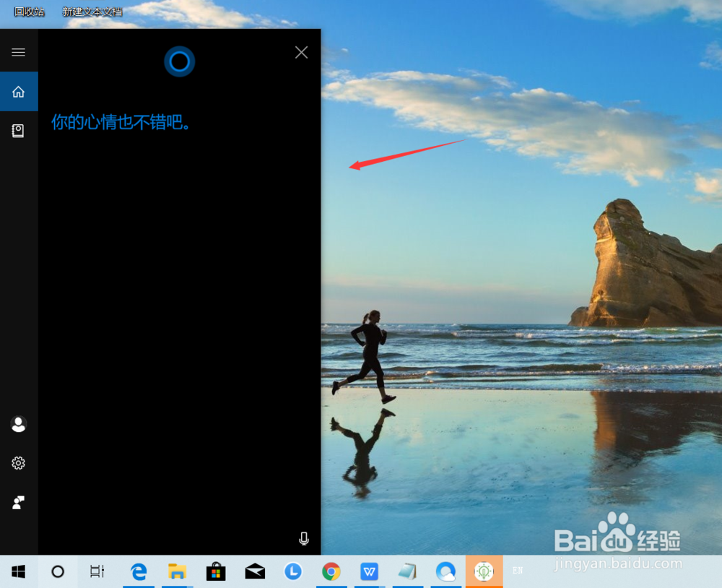
Task: Open Microsoft Store from taskbar
Action: click(216, 571)
